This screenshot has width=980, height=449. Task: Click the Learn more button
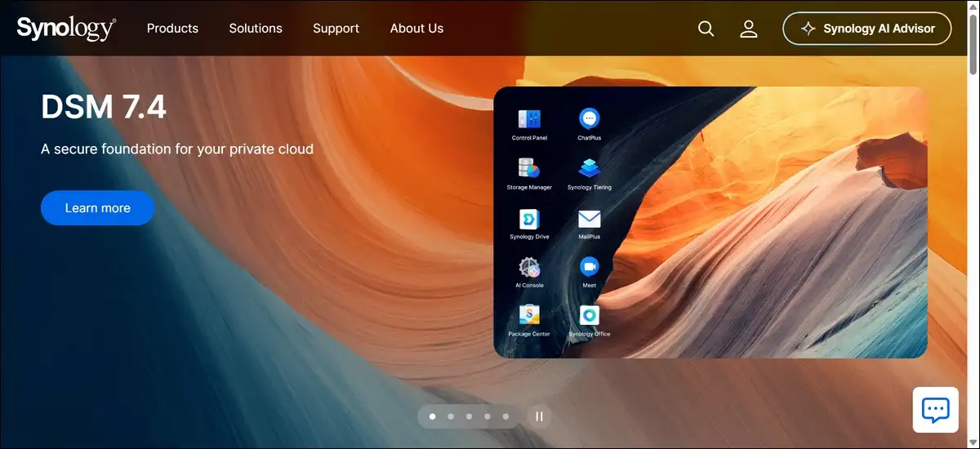(98, 208)
